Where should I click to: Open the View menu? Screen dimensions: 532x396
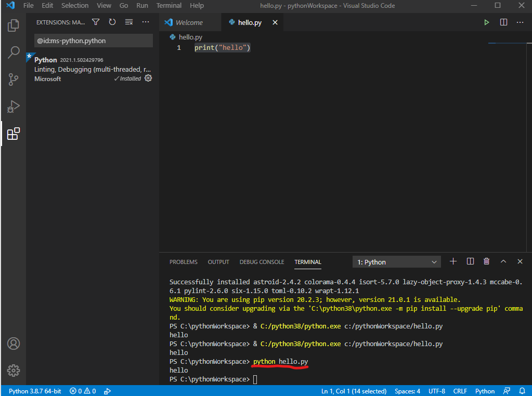[x=104, y=5]
